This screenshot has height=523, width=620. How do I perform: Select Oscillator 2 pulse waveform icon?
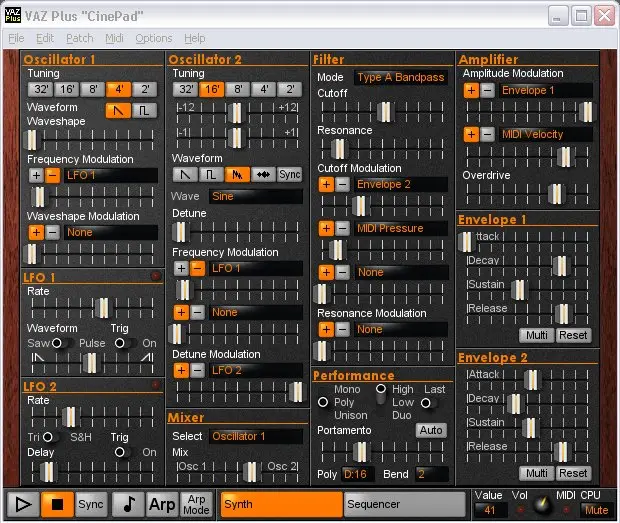pos(211,174)
